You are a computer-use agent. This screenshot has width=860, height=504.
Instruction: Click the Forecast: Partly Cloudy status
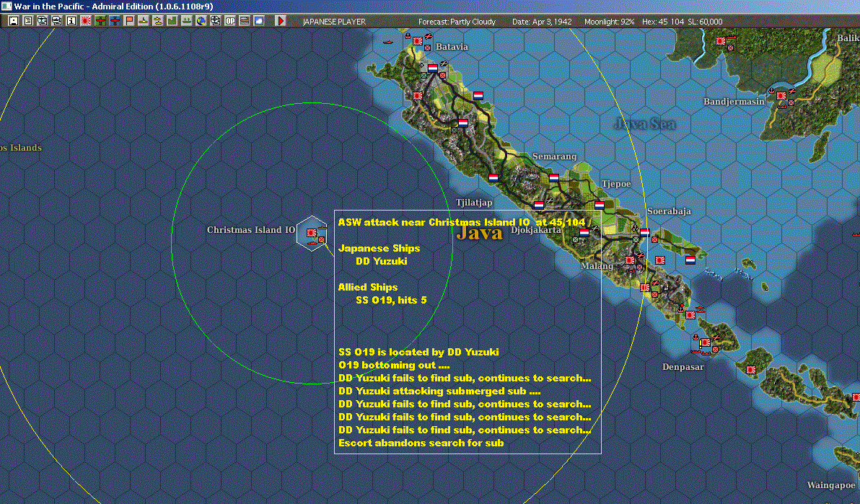(457, 22)
